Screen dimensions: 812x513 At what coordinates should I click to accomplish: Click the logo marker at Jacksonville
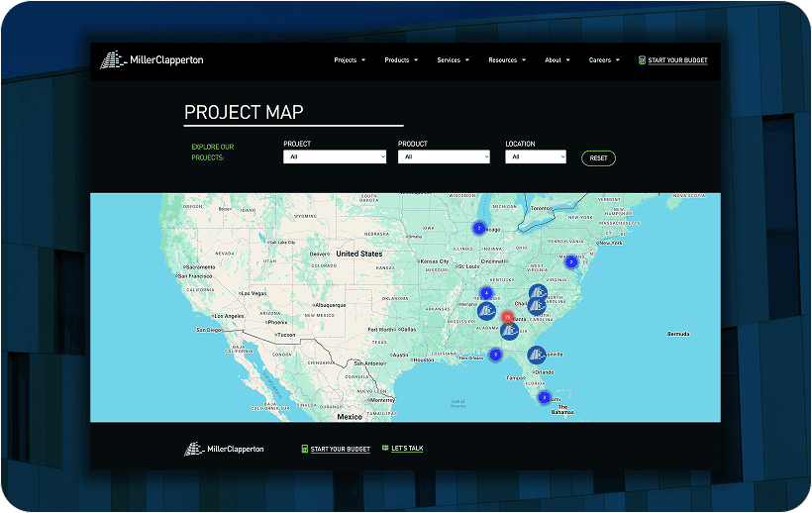[537, 355]
